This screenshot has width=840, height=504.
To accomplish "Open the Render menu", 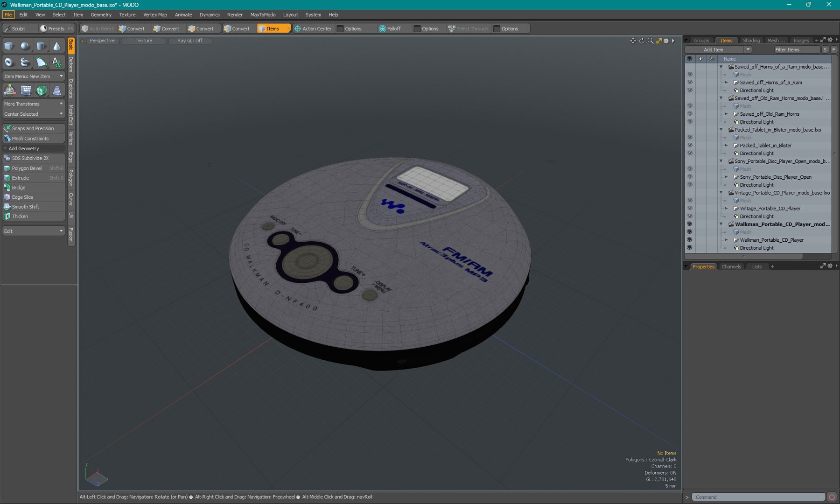I will [235, 14].
